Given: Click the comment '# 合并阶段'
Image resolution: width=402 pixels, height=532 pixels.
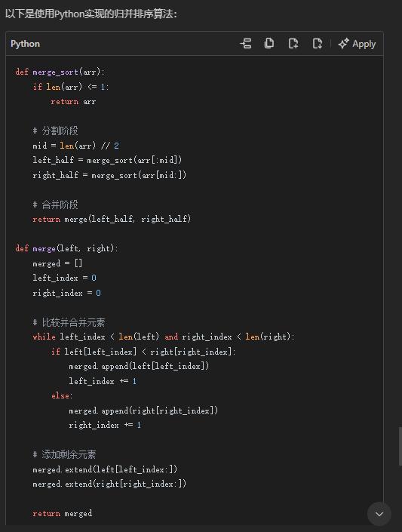Looking at the screenshot, I should (x=55, y=204).
